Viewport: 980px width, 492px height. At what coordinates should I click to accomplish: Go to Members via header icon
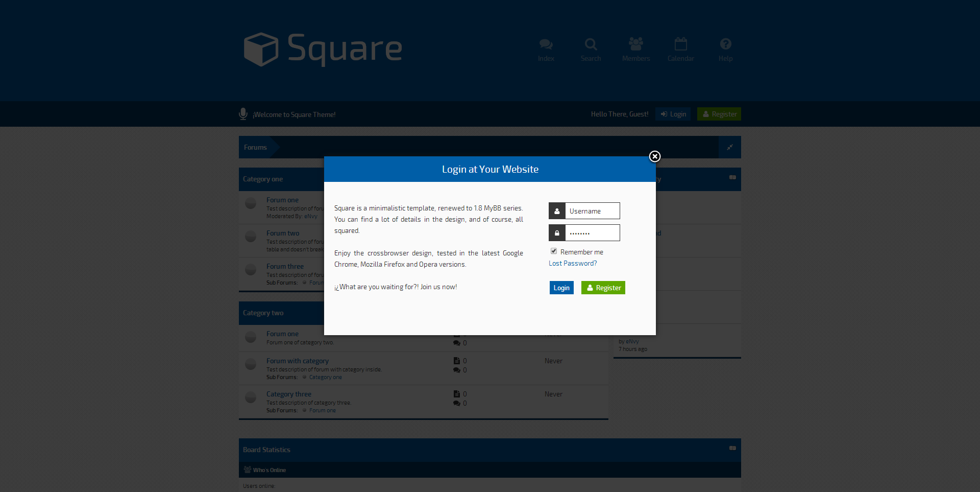[x=636, y=44]
